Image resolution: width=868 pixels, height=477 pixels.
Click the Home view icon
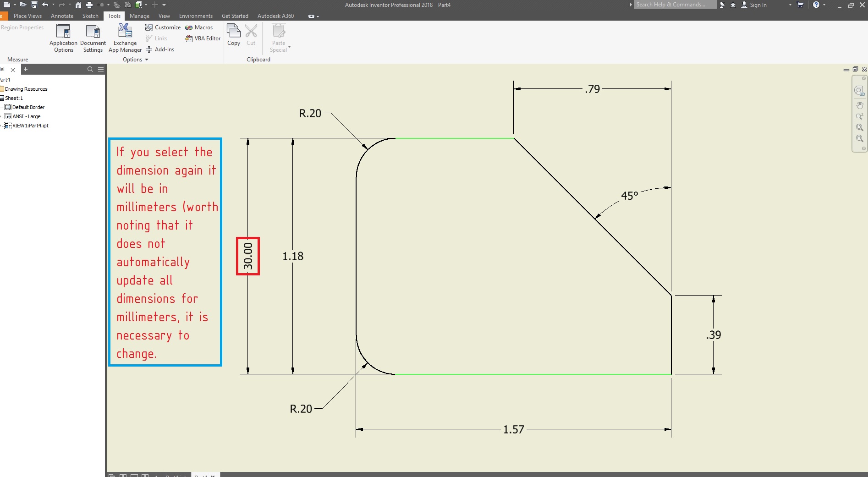tap(79, 5)
